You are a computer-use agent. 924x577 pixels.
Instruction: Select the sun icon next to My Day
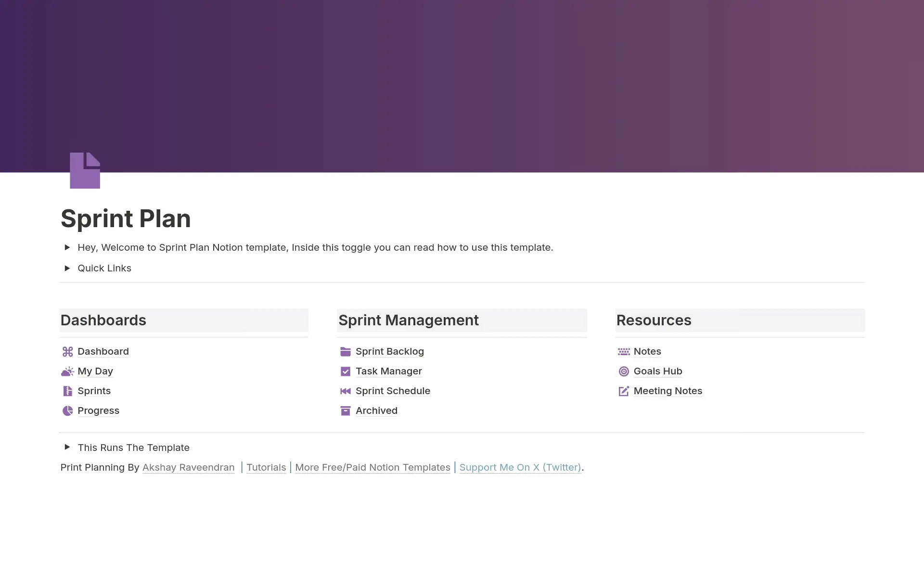tap(67, 372)
